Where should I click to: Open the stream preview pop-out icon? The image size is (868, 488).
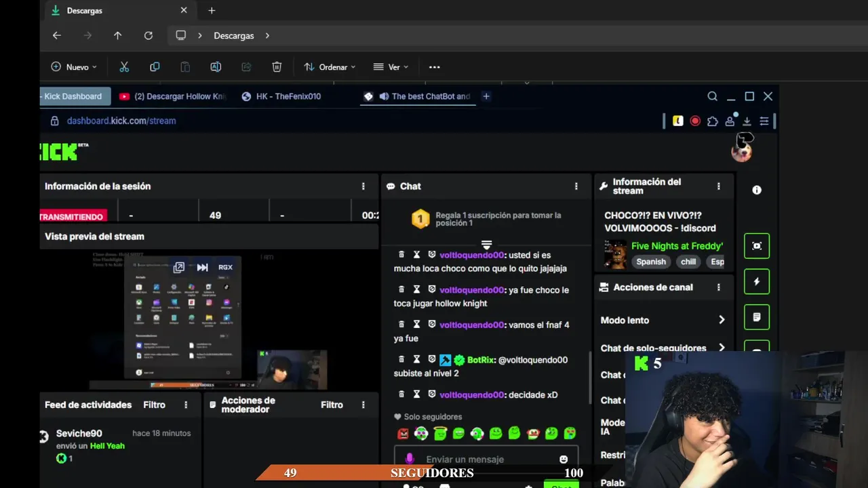(x=178, y=268)
